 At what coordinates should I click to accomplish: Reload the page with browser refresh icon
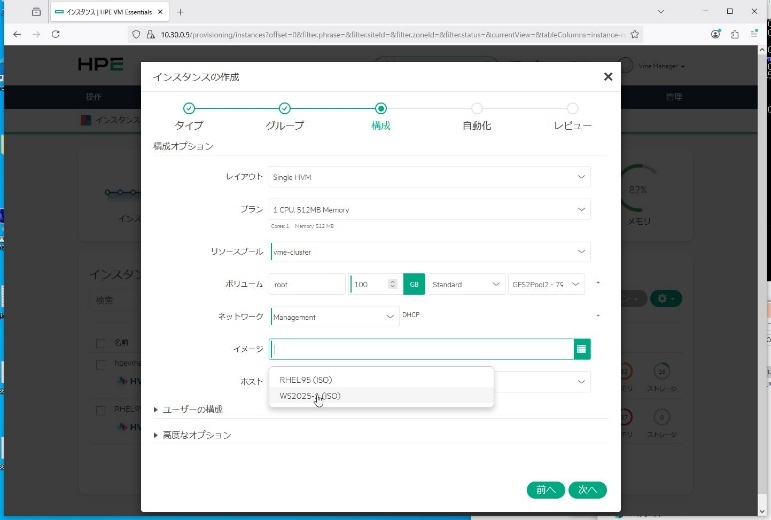[x=55, y=34]
